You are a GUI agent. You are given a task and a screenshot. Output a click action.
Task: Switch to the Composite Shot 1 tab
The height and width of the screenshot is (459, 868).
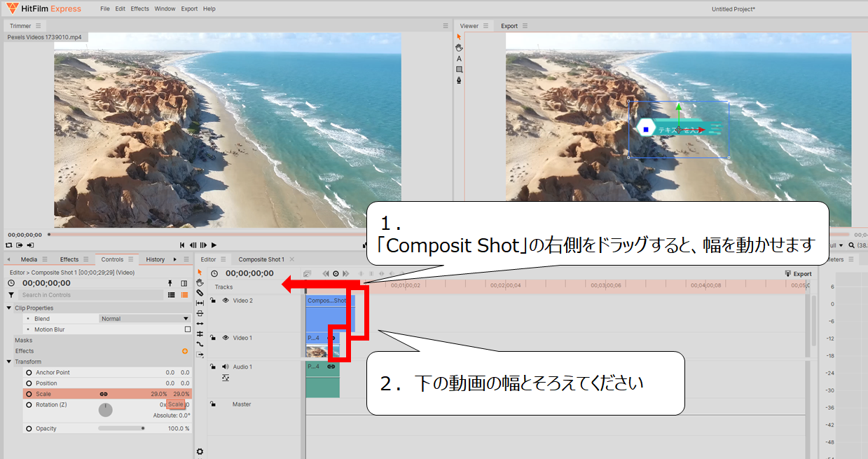(261, 259)
